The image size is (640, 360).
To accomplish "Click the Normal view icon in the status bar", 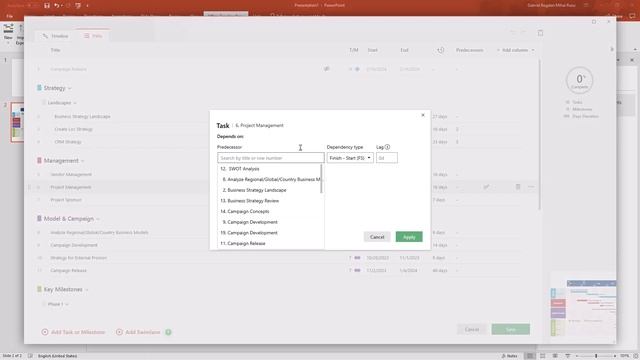I will [529, 356].
